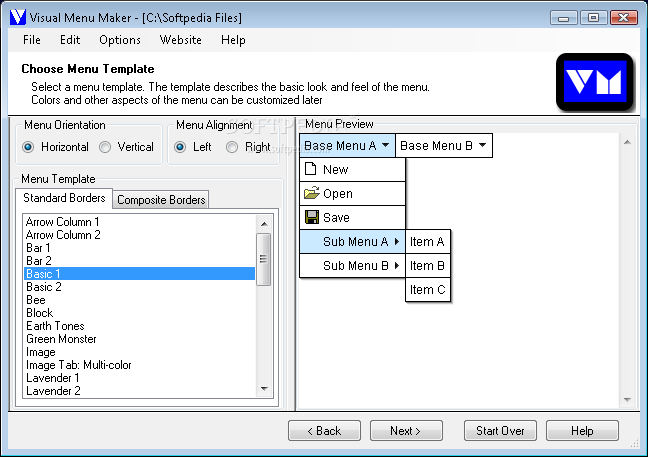
Task: Choose Left menu alignment
Action: pos(180,147)
